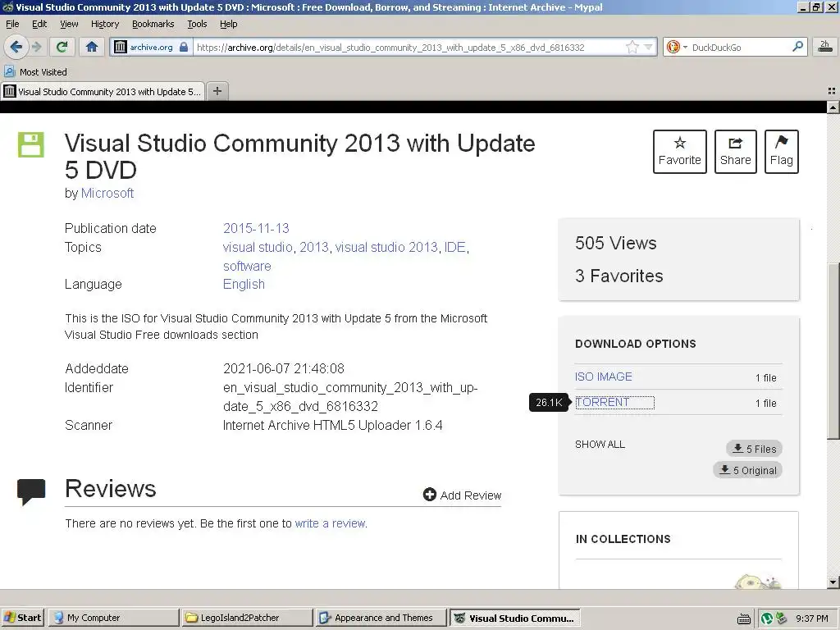Click the Share button
Viewport: 840px width, 630px height.
(736, 152)
